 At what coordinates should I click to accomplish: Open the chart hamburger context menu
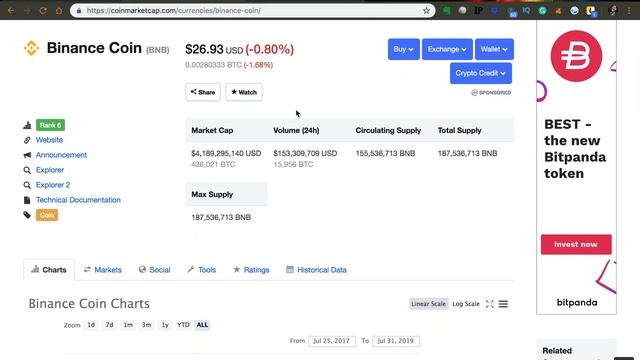click(503, 304)
